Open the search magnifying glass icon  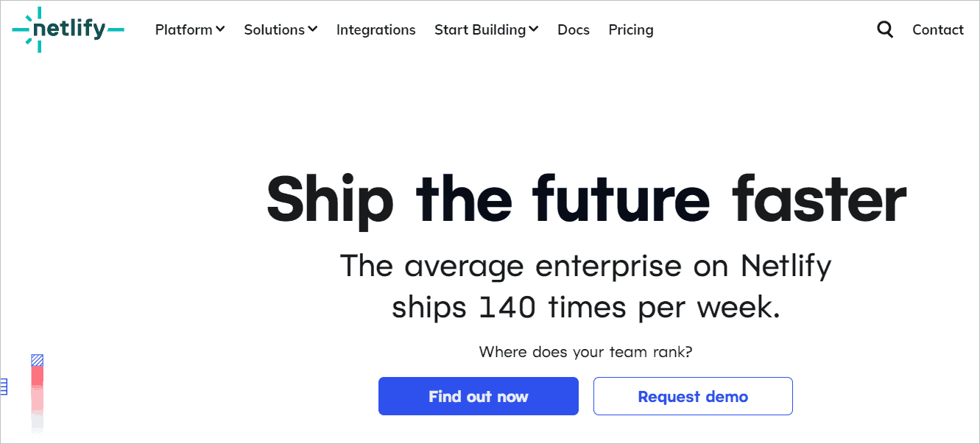coord(884,29)
